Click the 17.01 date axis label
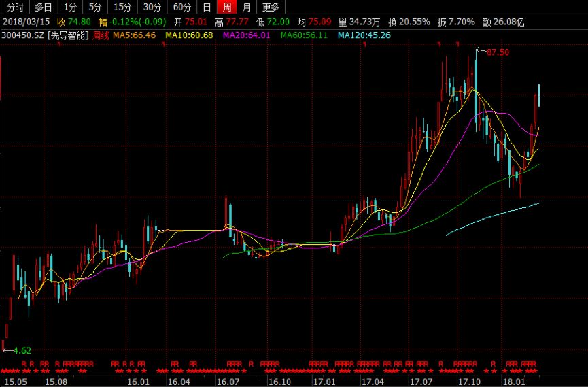The width and height of the screenshot is (588, 387). (324, 382)
